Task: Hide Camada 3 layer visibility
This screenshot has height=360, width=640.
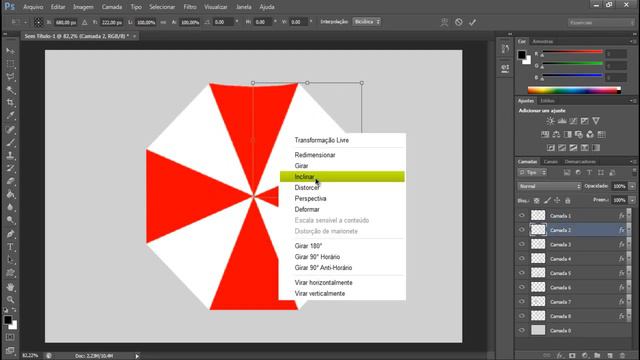Action: [x=522, y=244]
